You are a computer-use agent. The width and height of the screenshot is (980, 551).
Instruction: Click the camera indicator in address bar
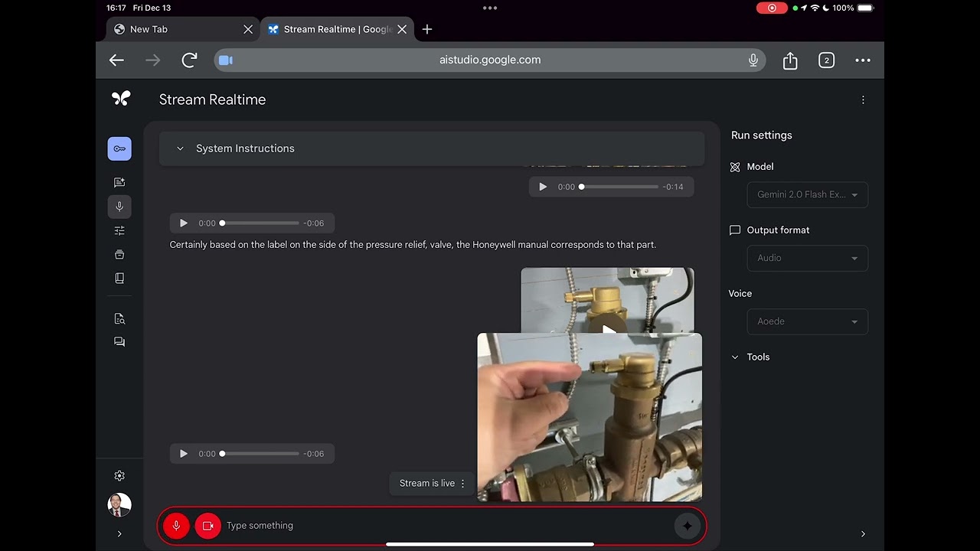click(x=225, y=60)
